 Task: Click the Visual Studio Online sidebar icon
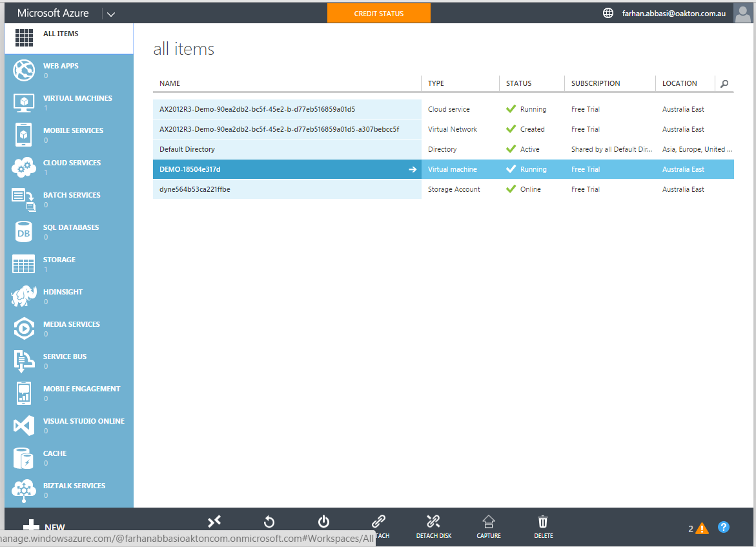click(24, 425)
